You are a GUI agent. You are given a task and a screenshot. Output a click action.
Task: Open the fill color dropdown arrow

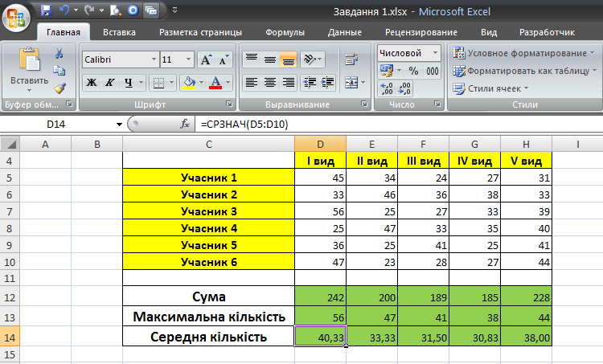201,82
